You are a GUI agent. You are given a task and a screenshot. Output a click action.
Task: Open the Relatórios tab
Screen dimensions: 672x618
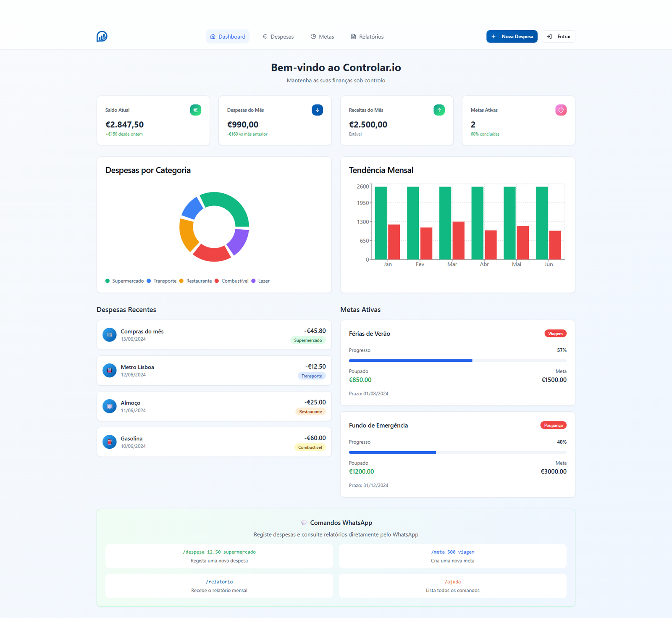point(367,37)
